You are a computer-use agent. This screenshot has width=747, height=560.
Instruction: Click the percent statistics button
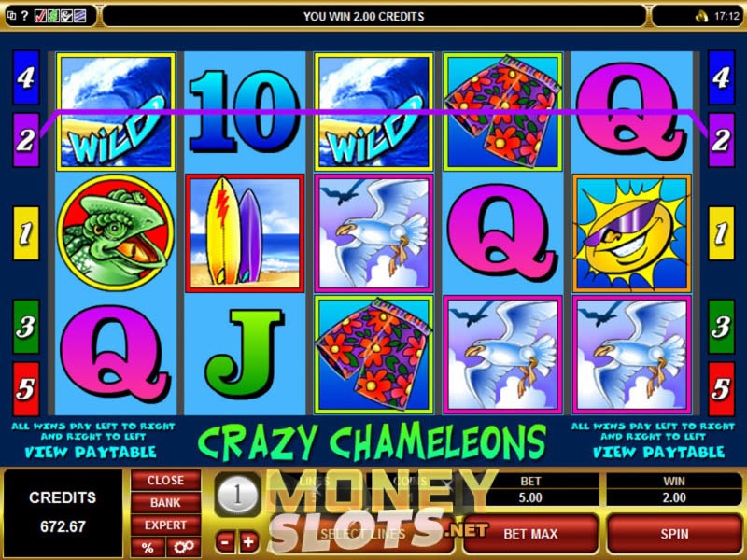coord(148,547)
